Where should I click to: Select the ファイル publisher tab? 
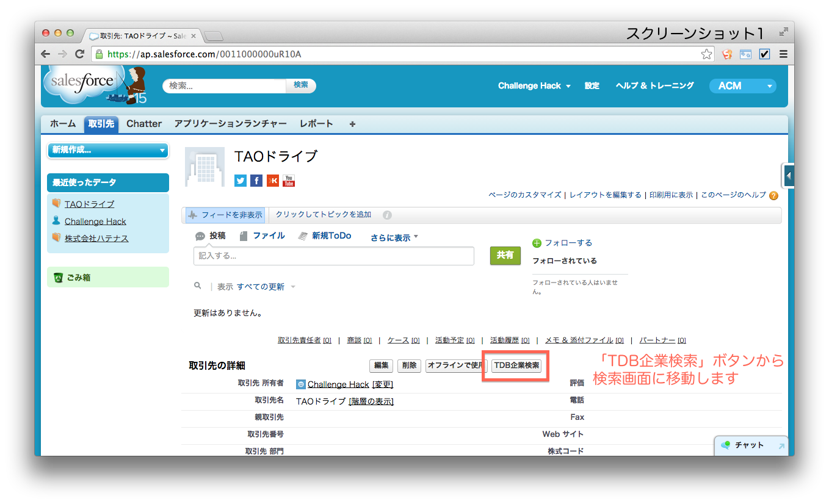pyautogui.click(x=262, y=236)
